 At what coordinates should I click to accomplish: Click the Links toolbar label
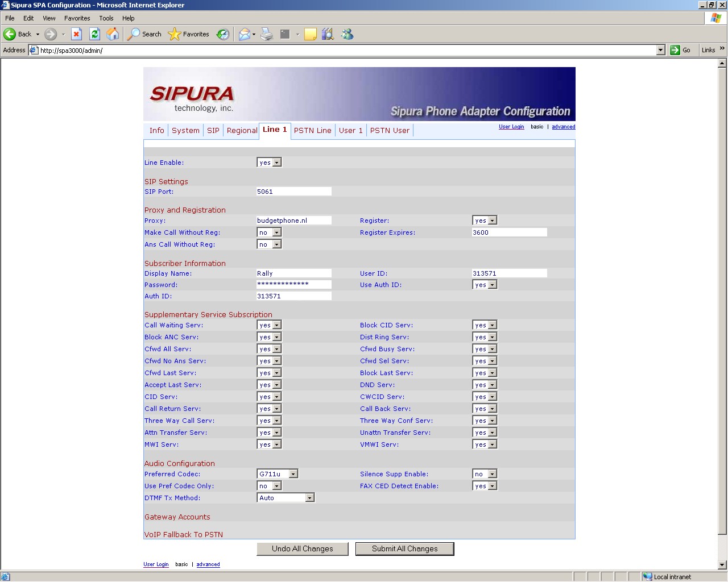coord(708,50)
